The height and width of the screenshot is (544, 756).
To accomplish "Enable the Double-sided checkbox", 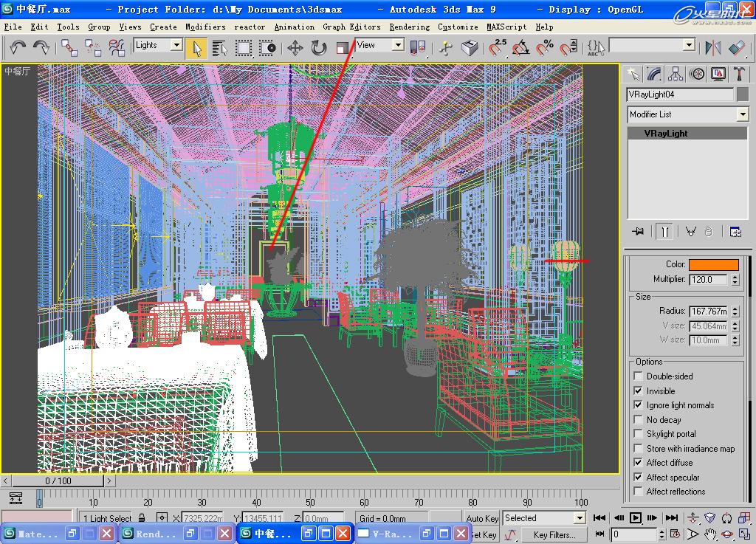I will coord(638,376).
